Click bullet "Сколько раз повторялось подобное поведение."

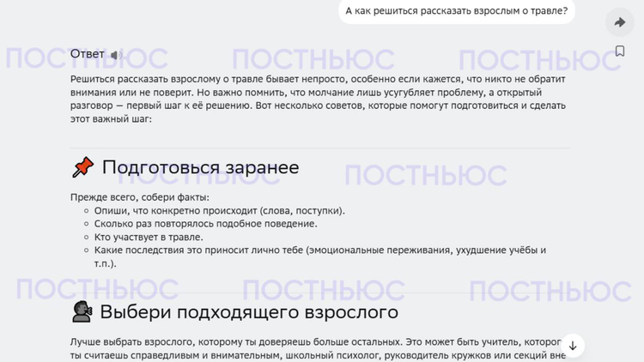206,224
